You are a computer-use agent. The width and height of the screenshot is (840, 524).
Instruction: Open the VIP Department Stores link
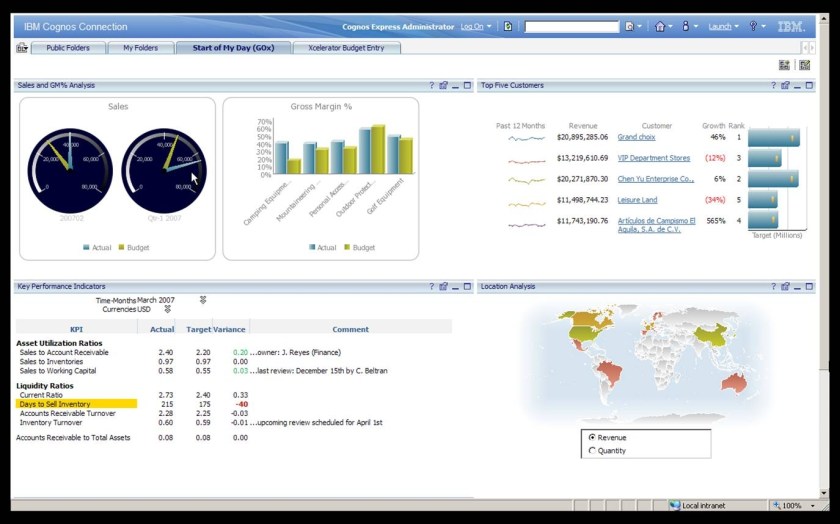pyautogui.click(x=654, y=158)
